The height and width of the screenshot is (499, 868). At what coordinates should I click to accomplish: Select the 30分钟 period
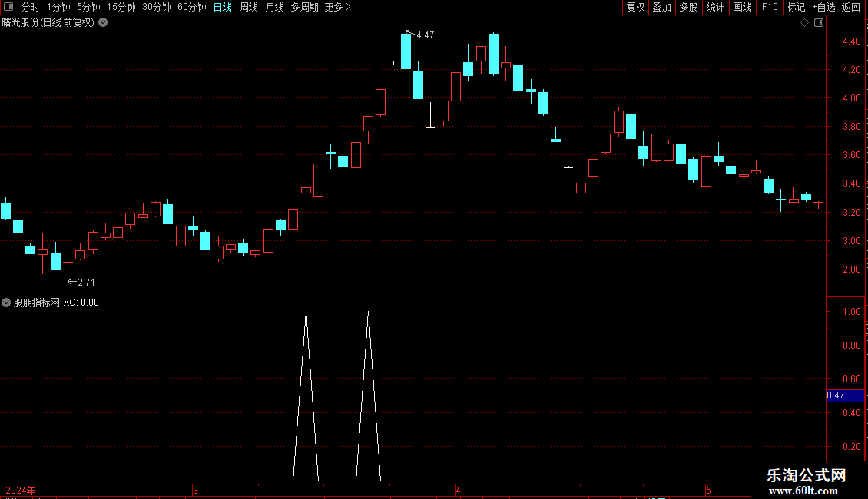tap(157, 7)
